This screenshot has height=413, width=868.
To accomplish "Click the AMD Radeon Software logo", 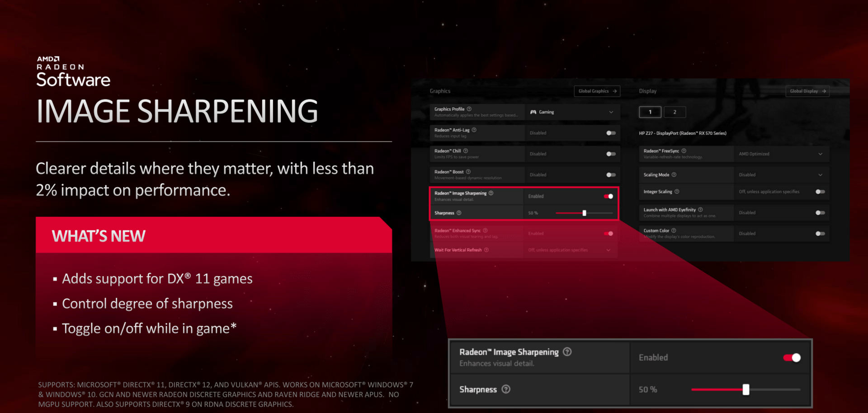I will coord(73,72).
